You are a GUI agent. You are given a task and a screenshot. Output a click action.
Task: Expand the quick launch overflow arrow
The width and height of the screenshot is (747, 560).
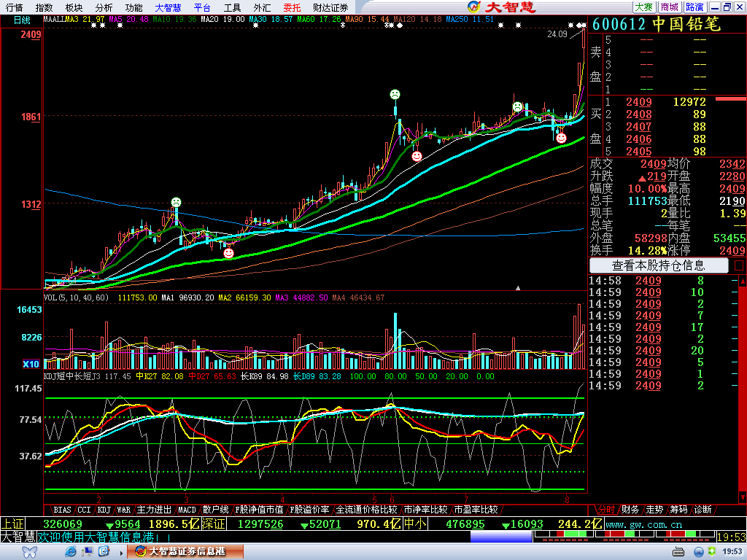(x=122, y=553)
